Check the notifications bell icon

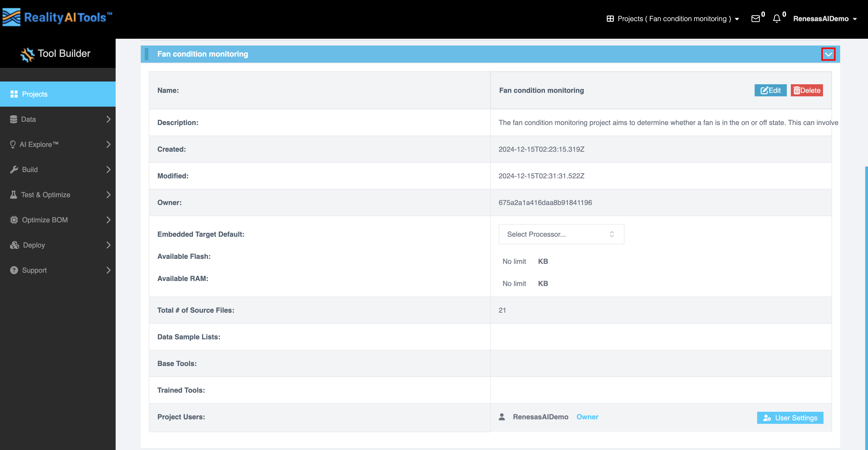click(777, 19)
